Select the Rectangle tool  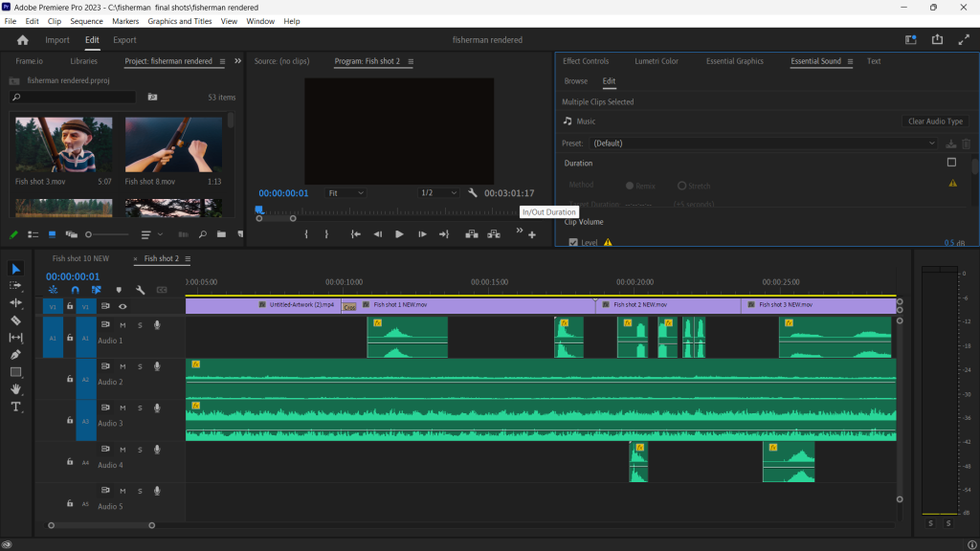[15, 372]
